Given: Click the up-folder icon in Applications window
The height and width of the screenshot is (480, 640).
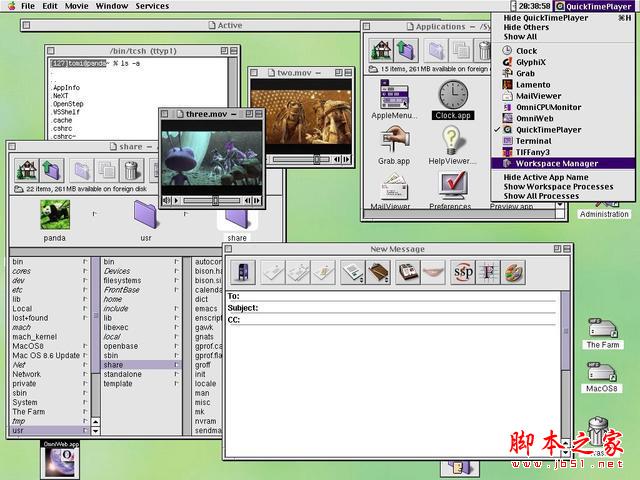Looking at the screenshot, I should [x=406, y=50].
